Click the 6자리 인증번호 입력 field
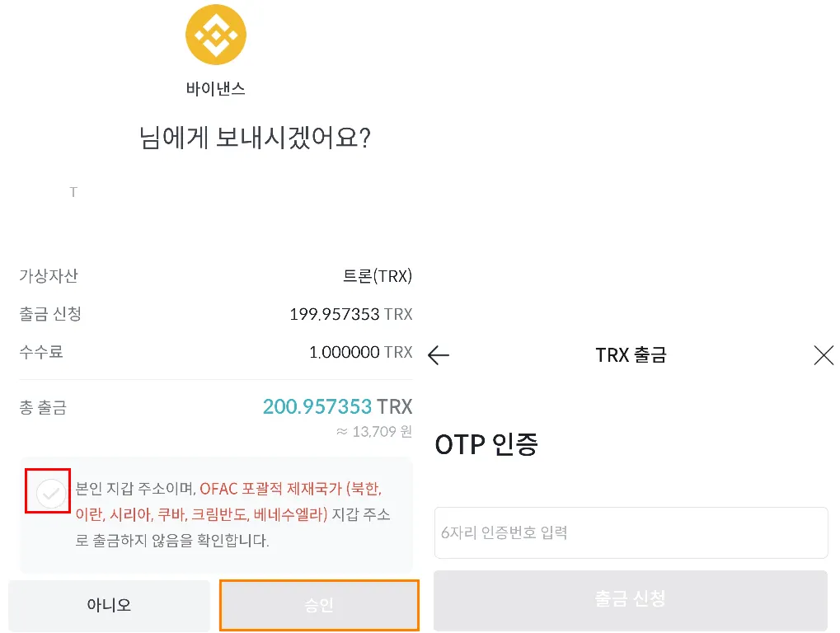 (631, 532)
